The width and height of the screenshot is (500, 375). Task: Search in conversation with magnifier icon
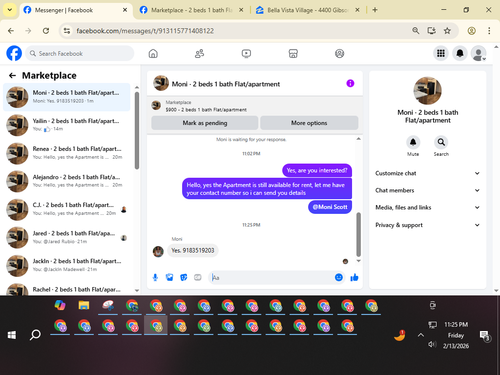coord(441,142)
